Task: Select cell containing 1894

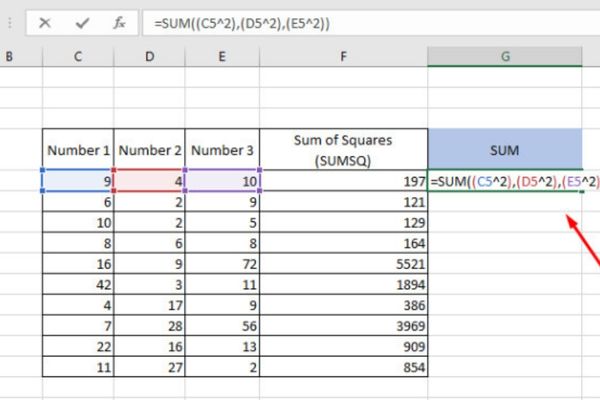Action: 344,284
